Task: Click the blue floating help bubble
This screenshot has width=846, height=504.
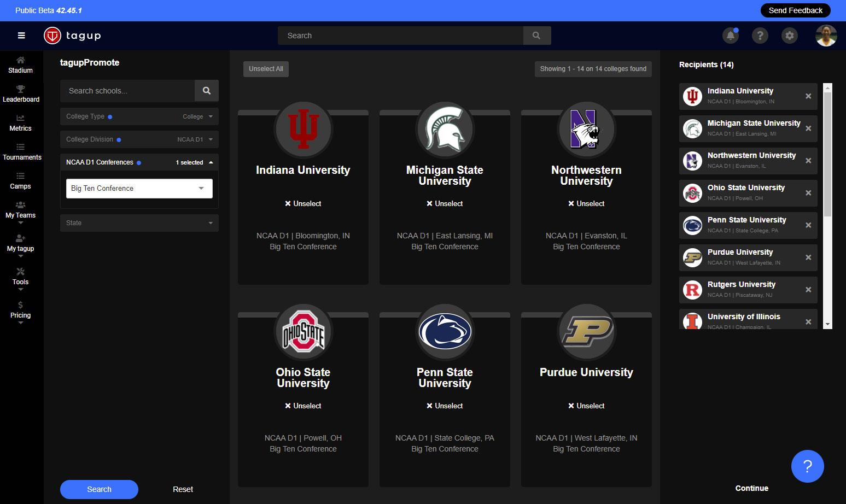Action: point(807,466)
